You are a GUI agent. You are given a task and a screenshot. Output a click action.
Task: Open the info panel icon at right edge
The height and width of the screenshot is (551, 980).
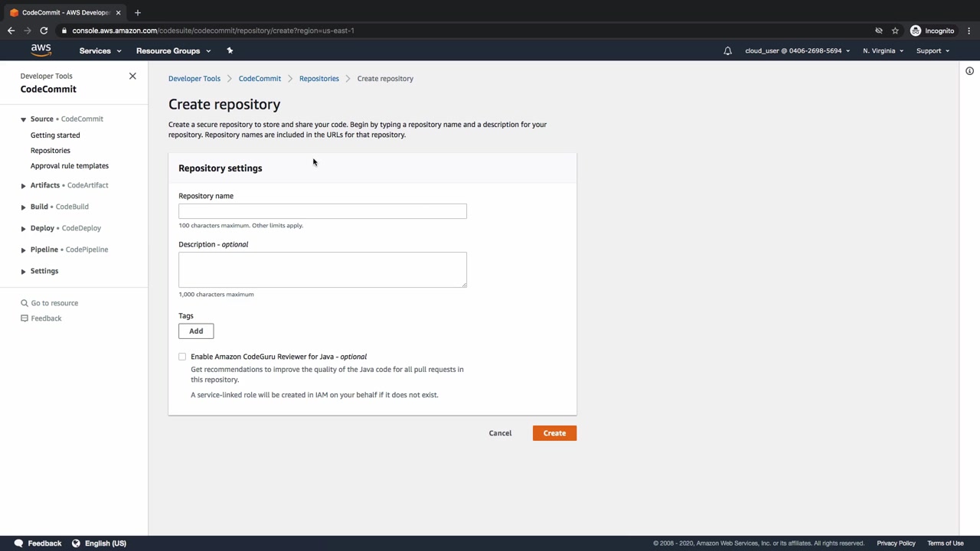coord(969,71)
